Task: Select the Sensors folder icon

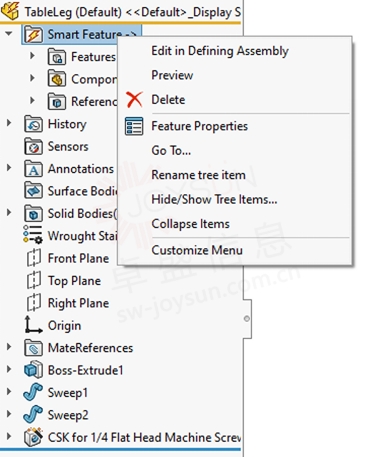Action: (33, 147)
